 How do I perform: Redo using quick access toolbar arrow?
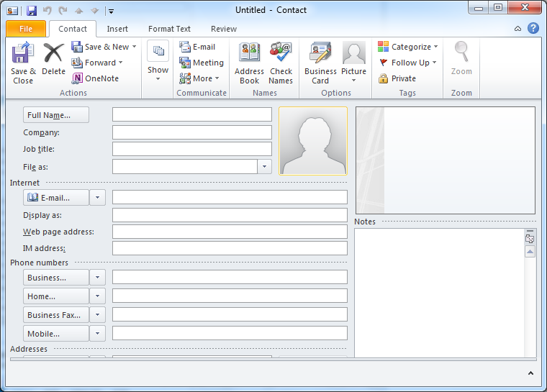pos(63,11)
